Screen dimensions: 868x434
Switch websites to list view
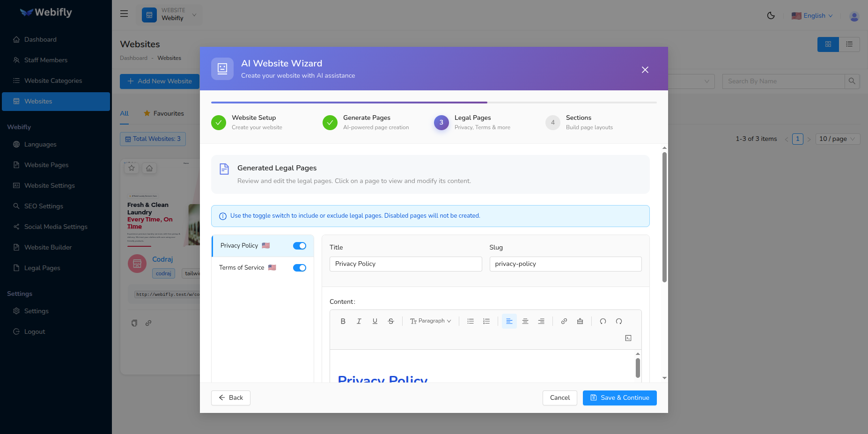(x=850, y=44)
